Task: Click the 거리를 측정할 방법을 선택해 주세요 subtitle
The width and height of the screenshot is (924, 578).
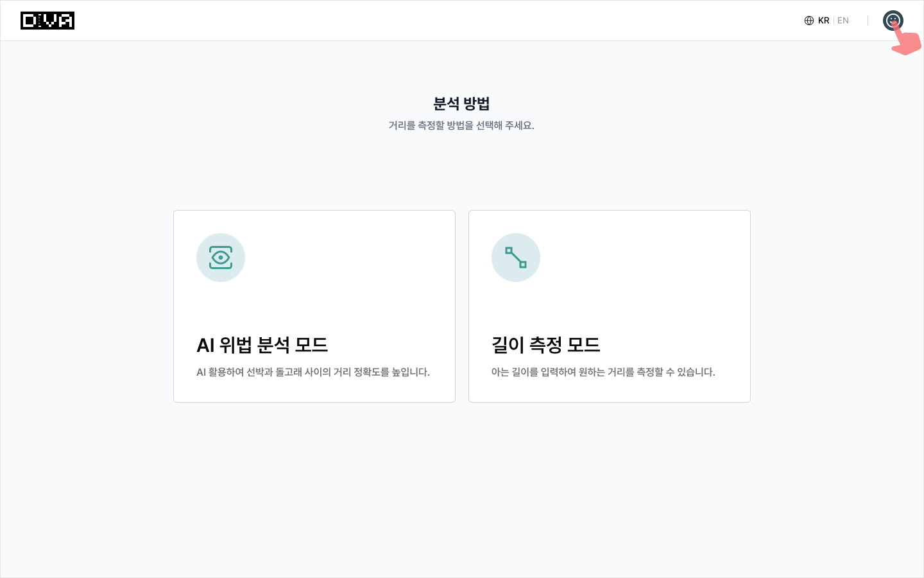Action: click(x=461, y=125)
